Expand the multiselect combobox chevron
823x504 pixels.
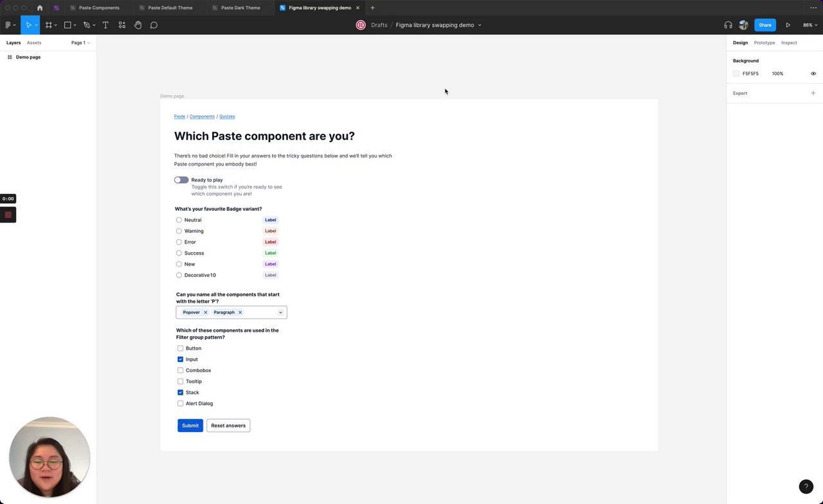[x=280, y=312]
